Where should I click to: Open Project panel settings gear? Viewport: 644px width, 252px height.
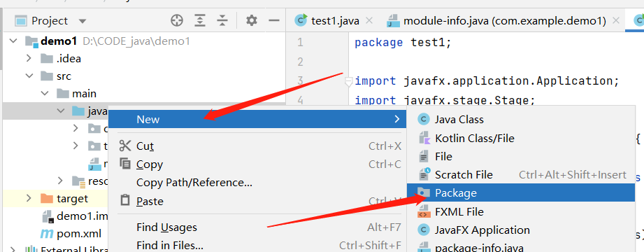pyautogui.click(x=251, y=20)
